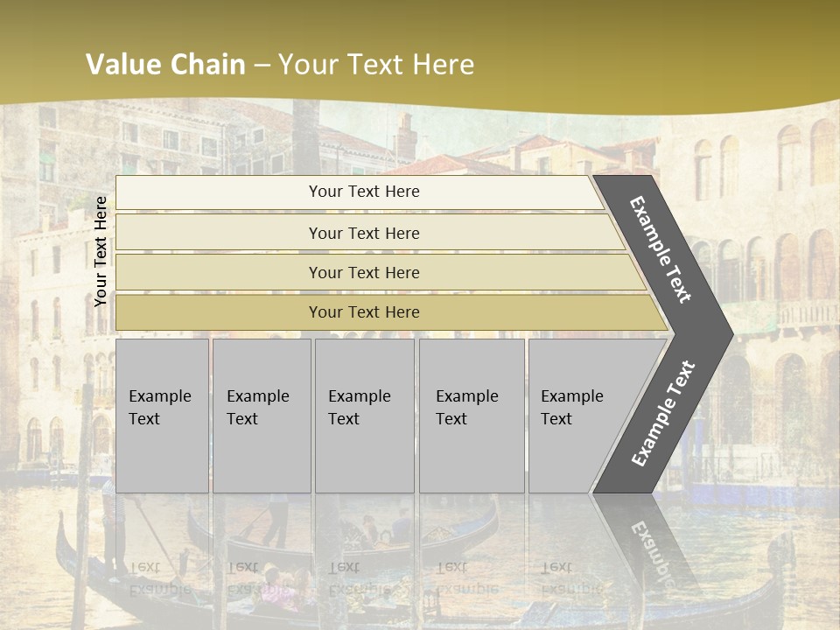Image resolution: width=840 pixels, height=630 pixels.
Task: Click the vertical 'Your Text Here' side label
Action: pyautogui.click(x=100, y=251)
